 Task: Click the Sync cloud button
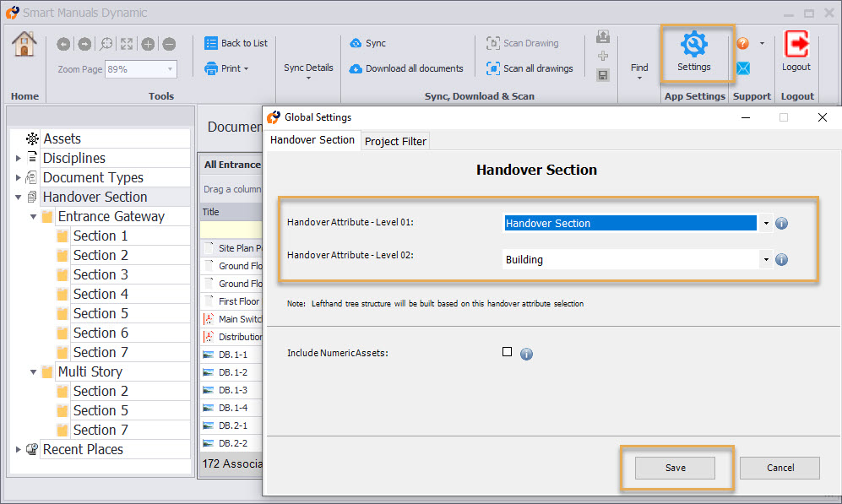point(368,43)
